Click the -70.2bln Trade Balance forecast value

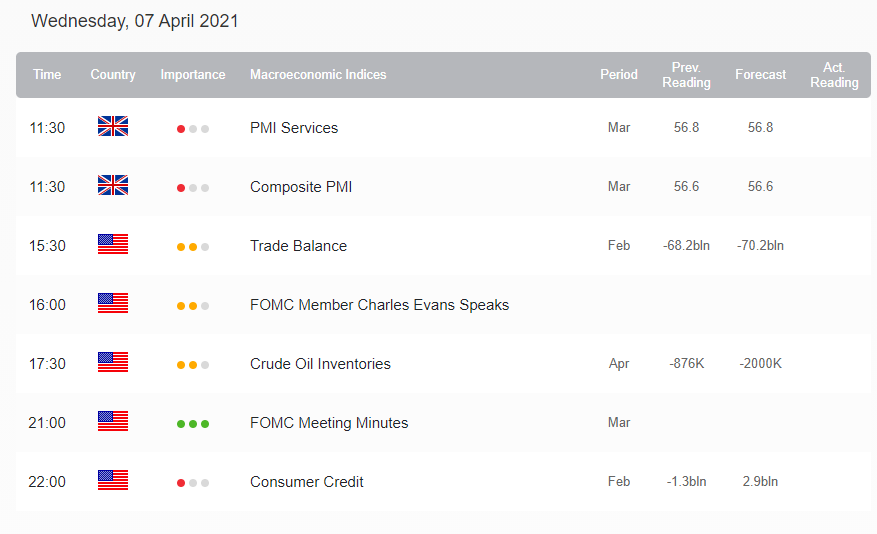(760, 246)
